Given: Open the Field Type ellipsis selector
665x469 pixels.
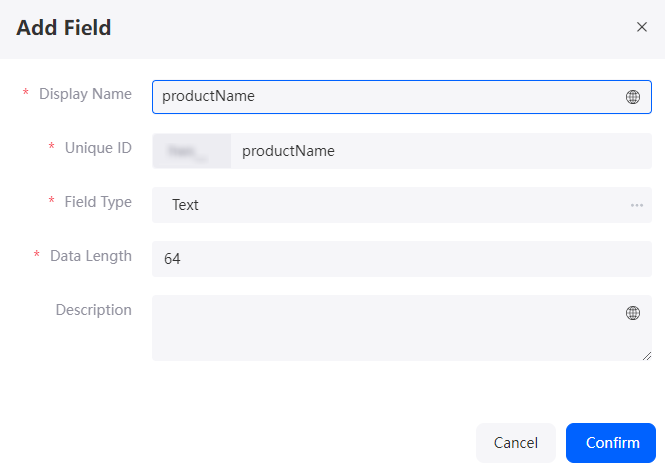Looking at the screenshot, I should click(x=637, y=205).
